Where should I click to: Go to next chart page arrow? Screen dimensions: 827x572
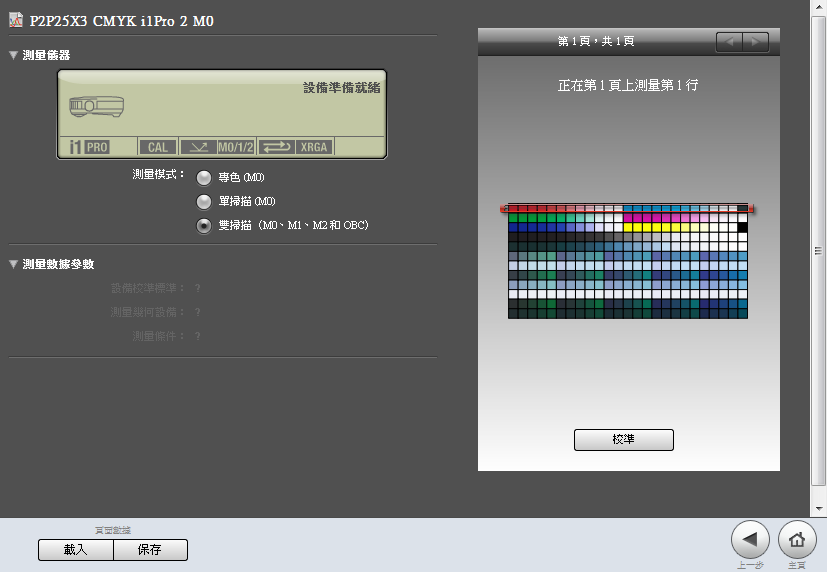pyautogui.click(x=756, y=42)
